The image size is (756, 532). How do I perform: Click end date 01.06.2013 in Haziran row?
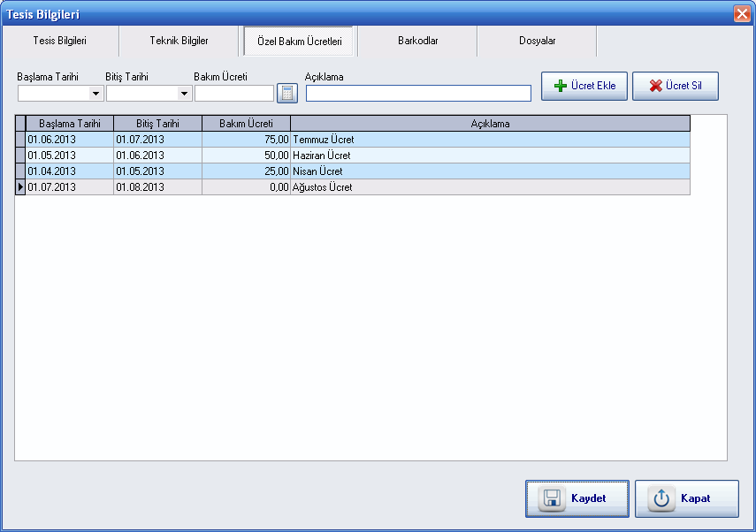click(157, 156)
